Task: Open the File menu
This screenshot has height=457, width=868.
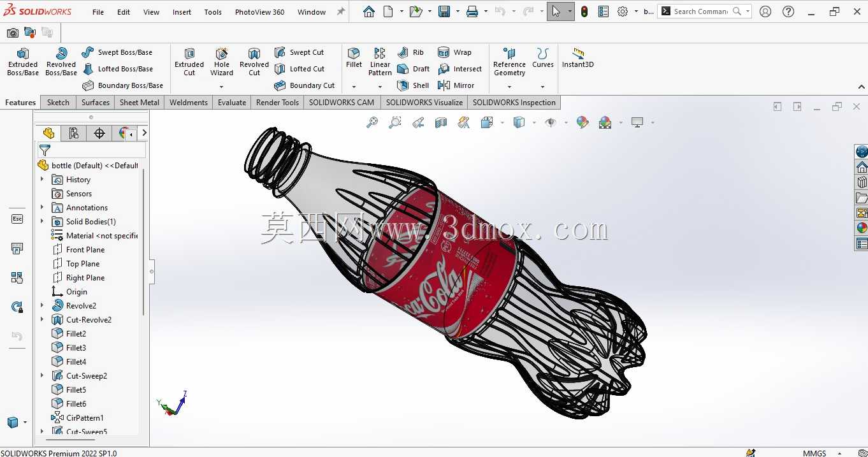Action: pos(98,11)
